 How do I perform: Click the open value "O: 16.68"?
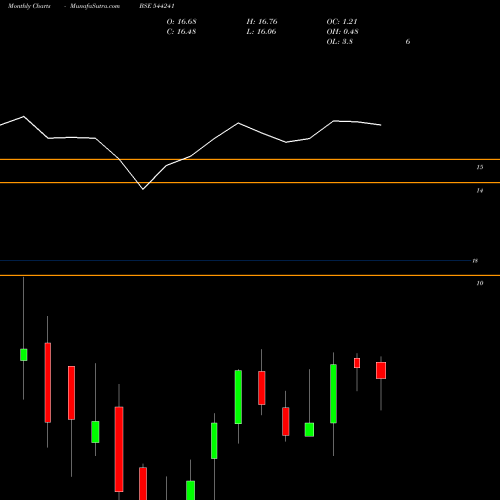pyautogui.click(x=182, y=22)
